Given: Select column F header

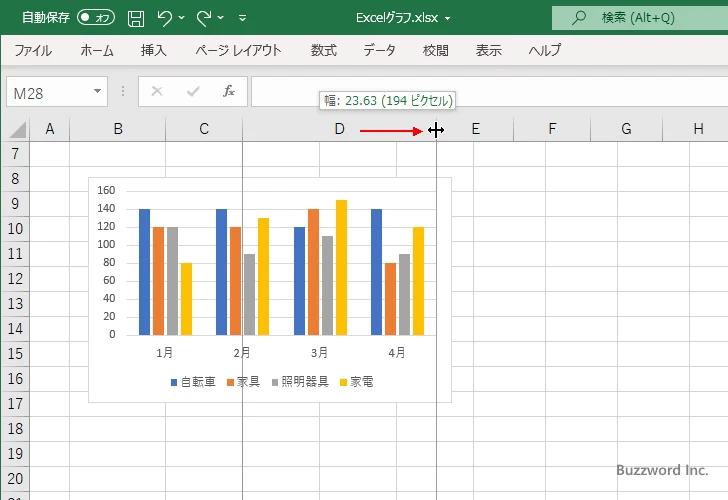Looking at the screenshot, I should (552, 129).
